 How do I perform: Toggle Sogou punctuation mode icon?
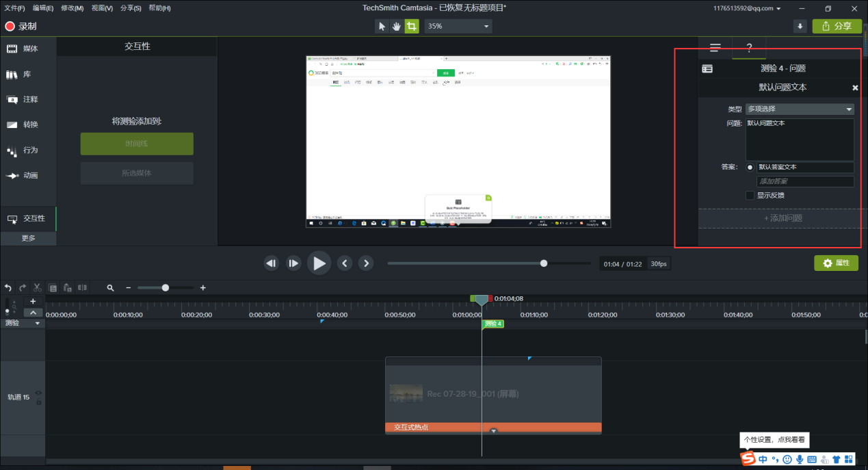pyautogui.click(x=774, y=459)
